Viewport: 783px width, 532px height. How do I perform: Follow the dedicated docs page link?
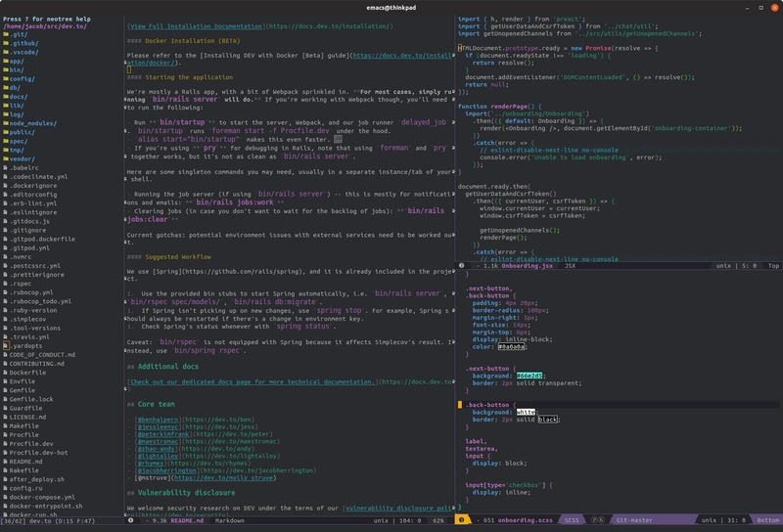coord(253,381)
